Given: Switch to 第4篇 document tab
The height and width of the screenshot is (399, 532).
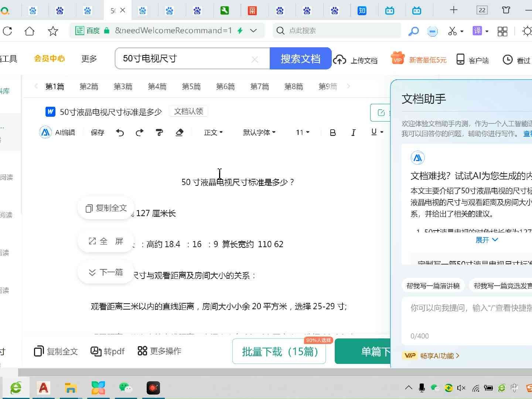Looking at the screenshot, I should pyautogui.click(x=157, y=86).
